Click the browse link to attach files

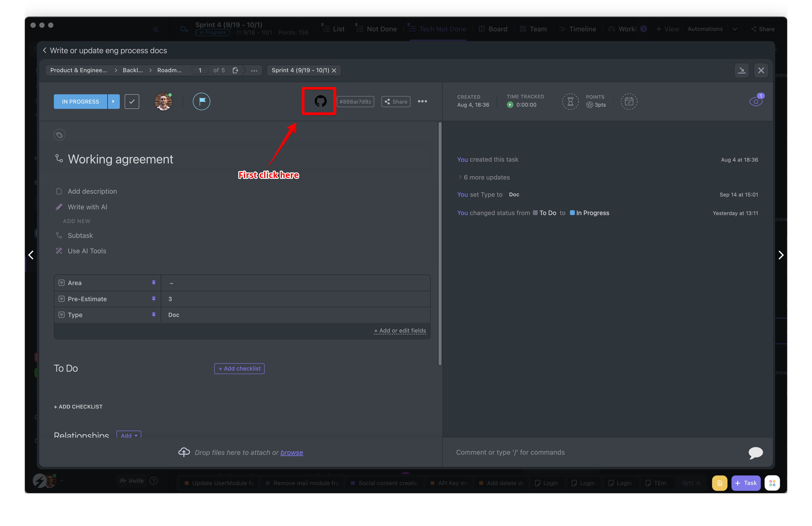tap(291, 452)
